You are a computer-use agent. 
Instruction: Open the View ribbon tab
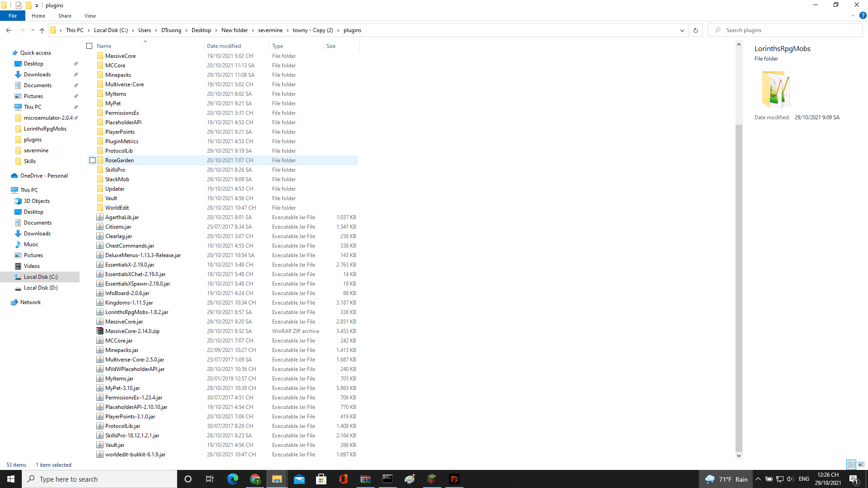(90, 16)
